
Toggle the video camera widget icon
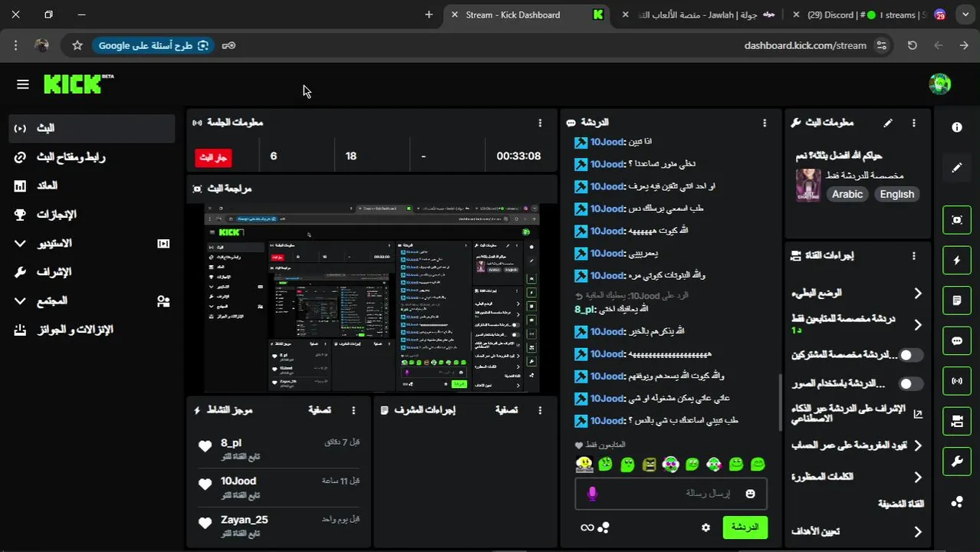[x=957, y=421]
